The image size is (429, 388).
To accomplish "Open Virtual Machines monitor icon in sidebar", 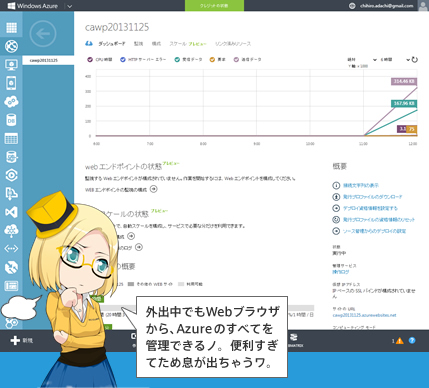I will pos(11,64).
